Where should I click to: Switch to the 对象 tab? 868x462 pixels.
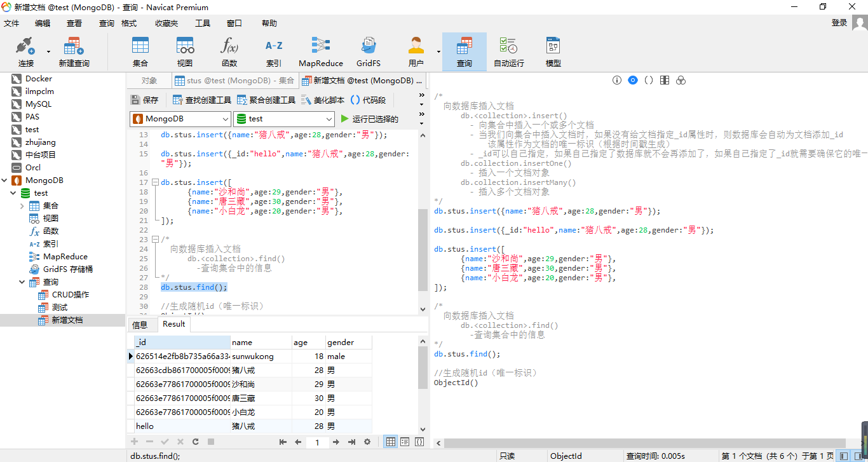(149, 81)
